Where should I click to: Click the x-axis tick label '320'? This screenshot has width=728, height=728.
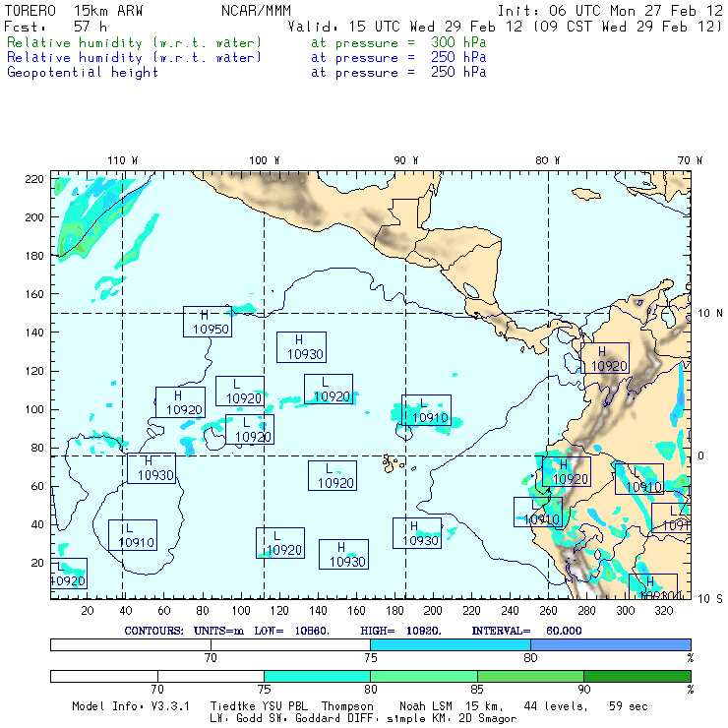(x=664, y=611)
